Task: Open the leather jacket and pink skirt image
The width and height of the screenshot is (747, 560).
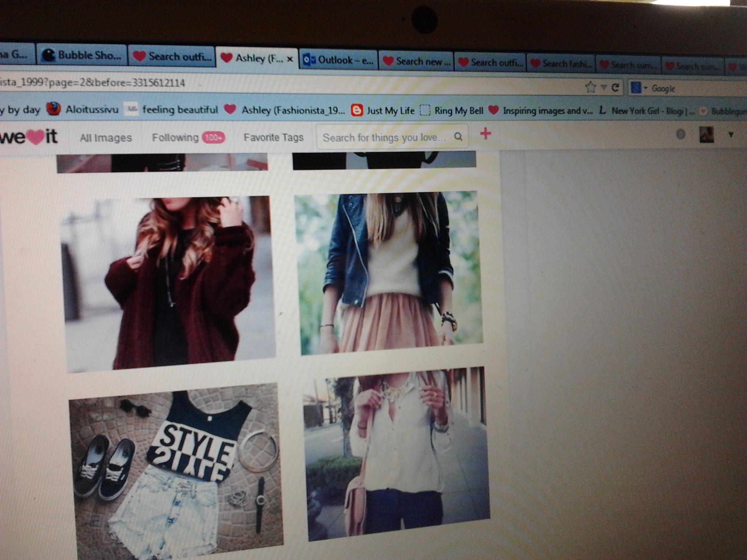Action: (389, 273)
